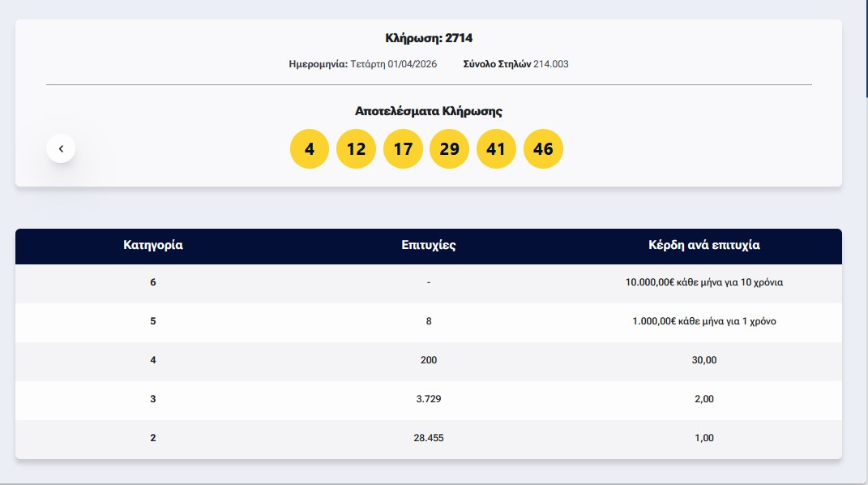Click the Κατηγορία column header
Screen dimensions: 868x485
click(152, 245)
